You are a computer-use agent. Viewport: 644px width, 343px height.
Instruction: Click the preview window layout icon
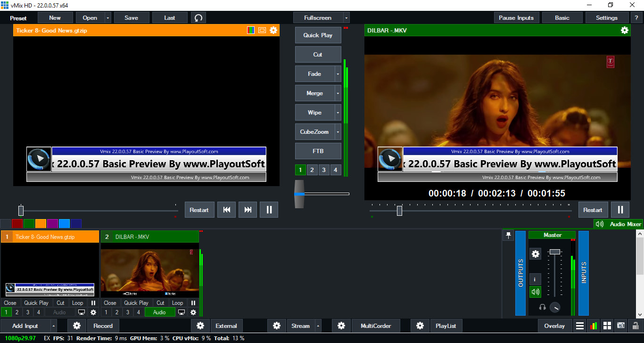point(262,30)
